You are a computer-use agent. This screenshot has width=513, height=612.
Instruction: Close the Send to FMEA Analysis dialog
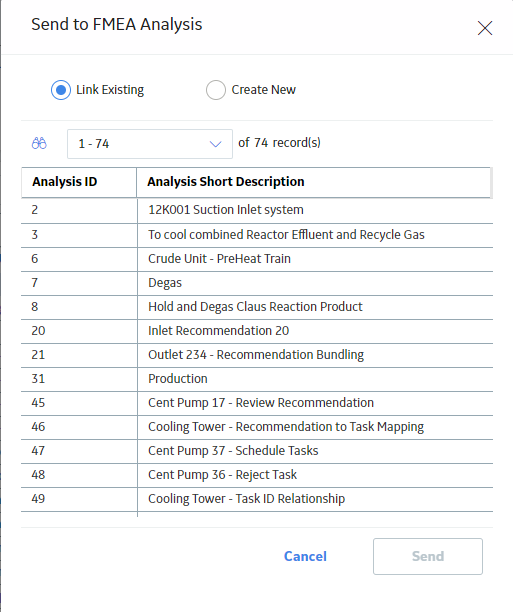pos(484,28)
